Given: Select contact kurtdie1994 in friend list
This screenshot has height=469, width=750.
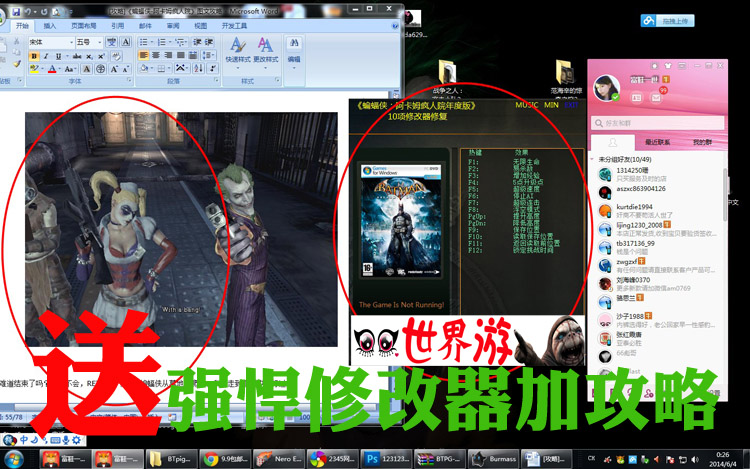Looking at the screenshot, I should point(658,211).
